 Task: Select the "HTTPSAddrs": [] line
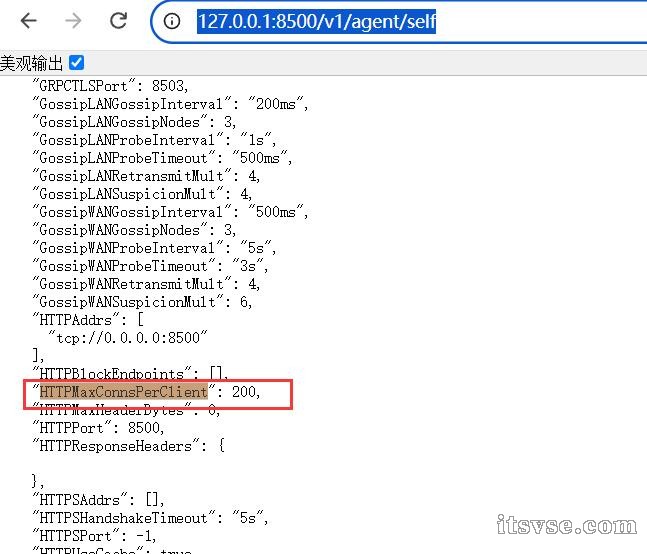click(x=99, y=500)
